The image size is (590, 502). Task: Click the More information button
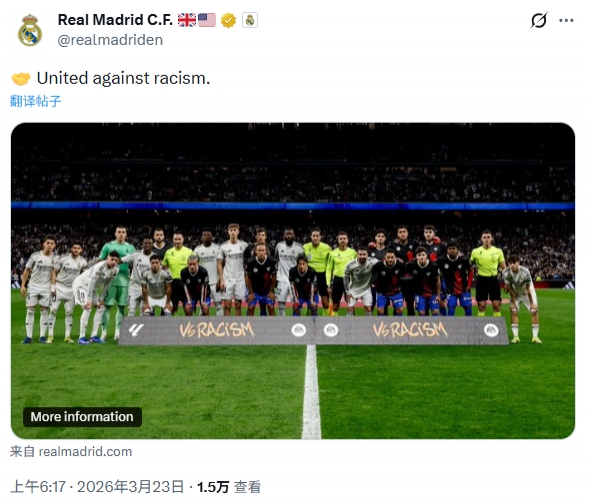point(82,417)
